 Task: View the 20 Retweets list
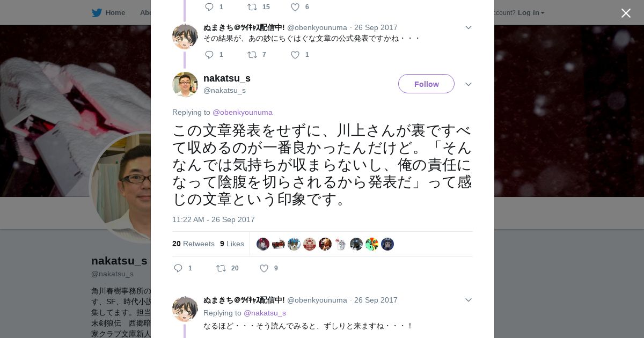193,244
